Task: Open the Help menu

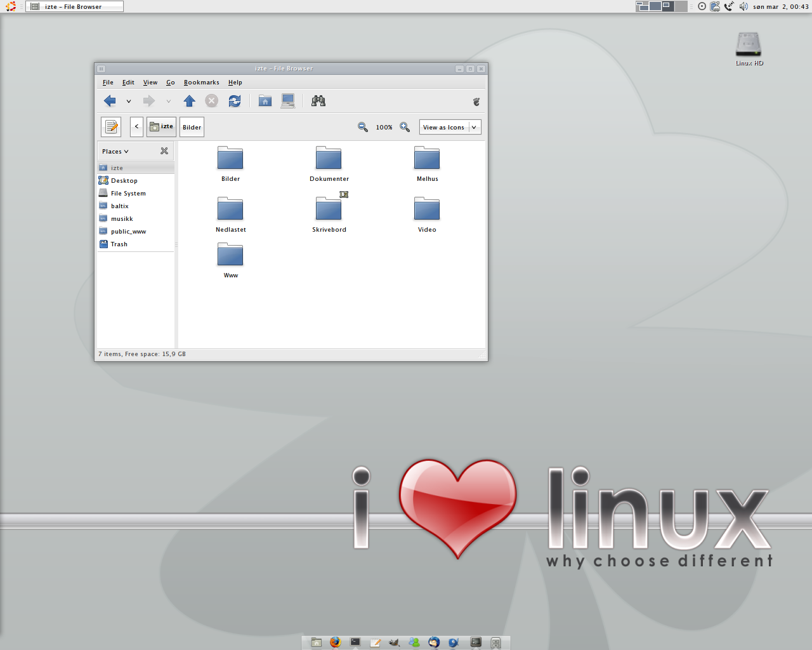Action: 235,83
